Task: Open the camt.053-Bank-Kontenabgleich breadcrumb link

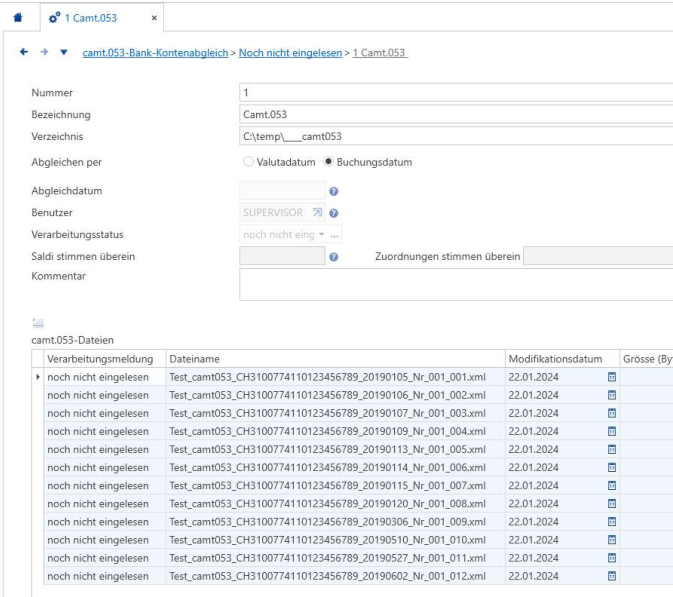Action: (x=155, y=53)
